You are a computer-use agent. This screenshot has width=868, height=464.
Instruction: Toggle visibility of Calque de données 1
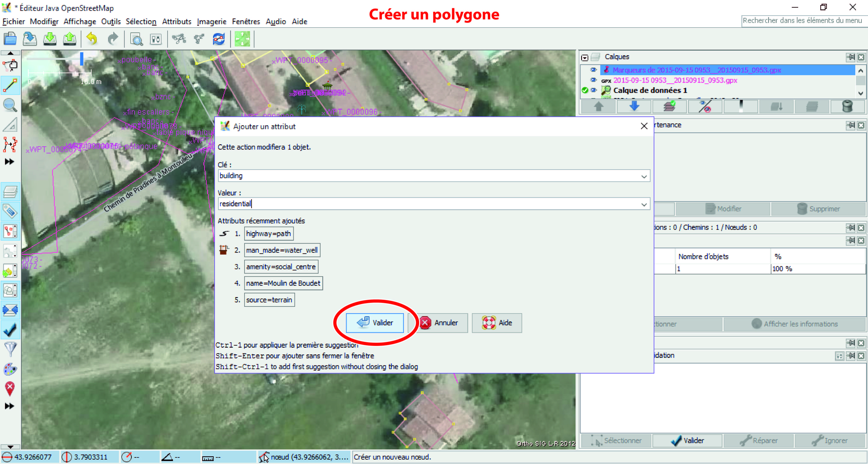tap(593, 90)
